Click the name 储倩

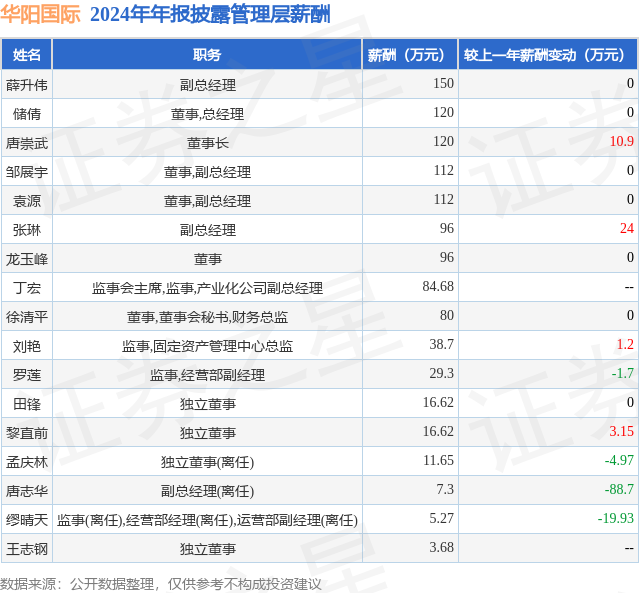27,114
